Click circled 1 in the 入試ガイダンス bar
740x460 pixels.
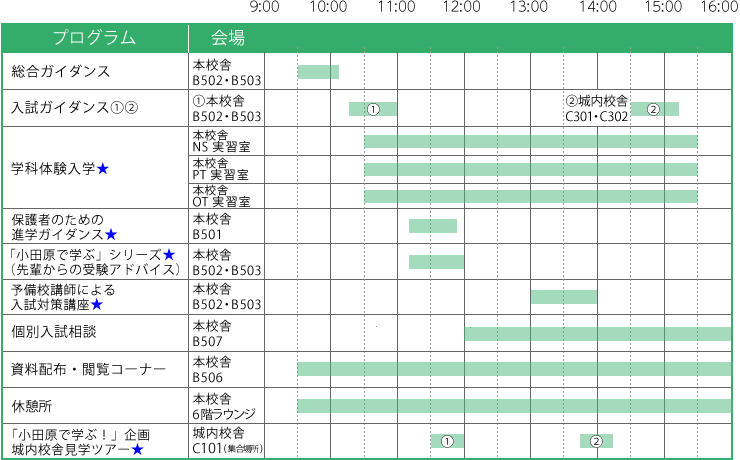373,109
